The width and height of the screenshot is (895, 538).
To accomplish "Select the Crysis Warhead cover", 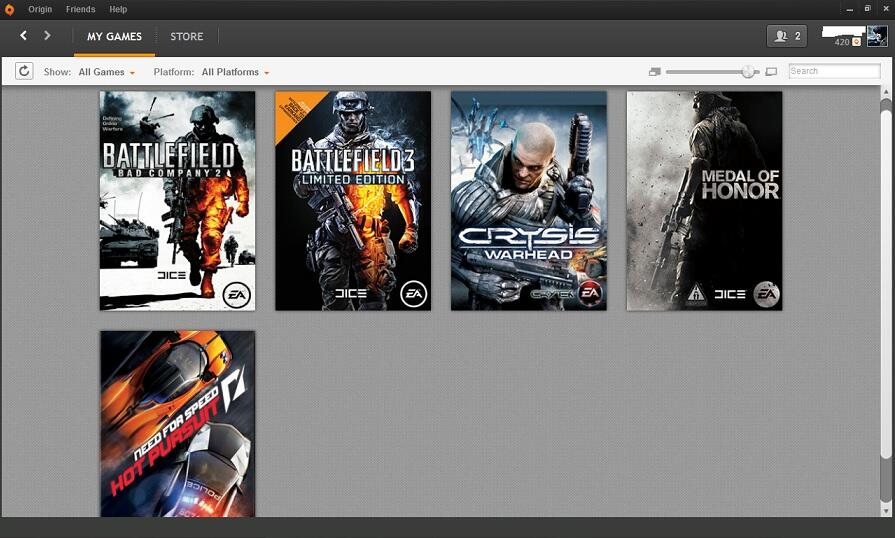I will 529,201.
